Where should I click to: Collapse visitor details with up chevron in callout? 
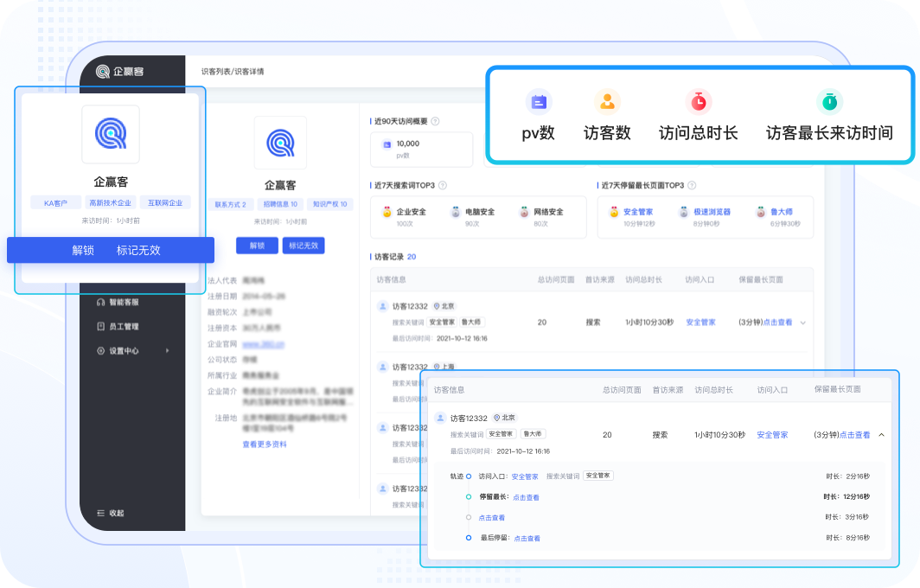tap(881, 435)
